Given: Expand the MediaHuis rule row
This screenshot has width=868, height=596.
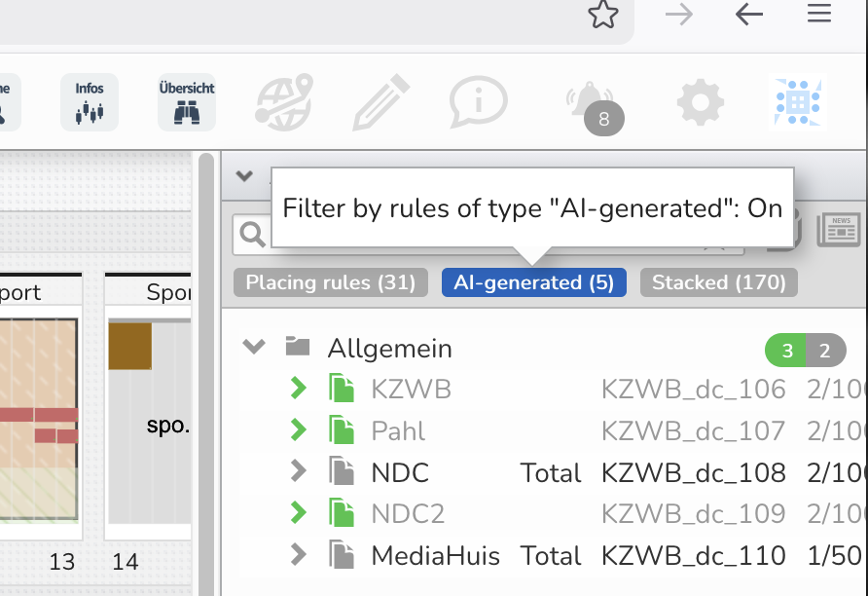Looking at the screenshot, I should click(298, 556).
